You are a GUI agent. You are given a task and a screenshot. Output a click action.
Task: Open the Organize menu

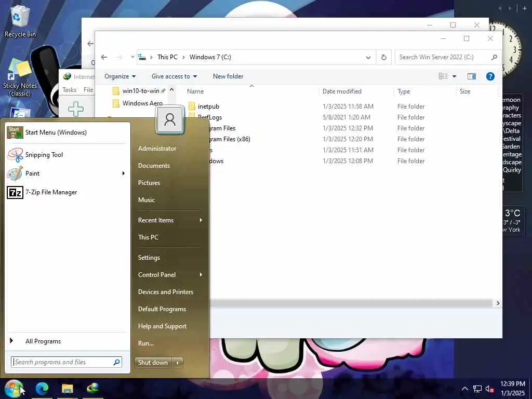click(120, 76)
